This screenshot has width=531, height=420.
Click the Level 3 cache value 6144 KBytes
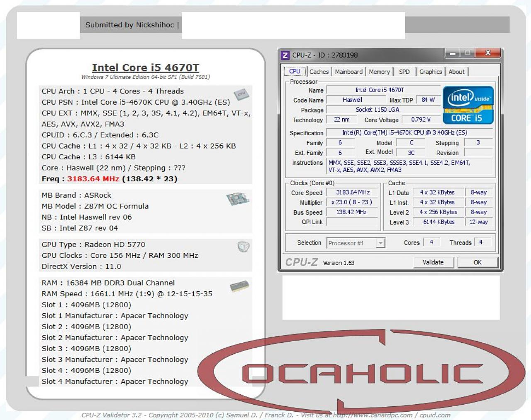[438, 222]
